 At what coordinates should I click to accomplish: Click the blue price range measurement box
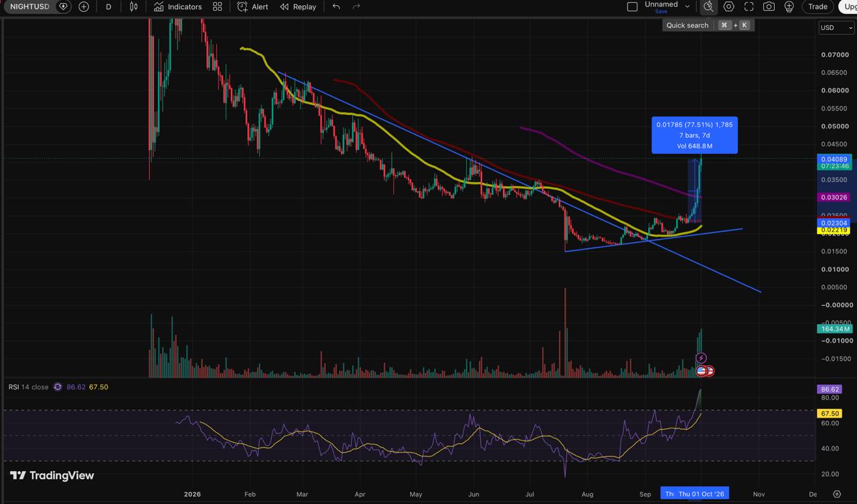(694, 135)
